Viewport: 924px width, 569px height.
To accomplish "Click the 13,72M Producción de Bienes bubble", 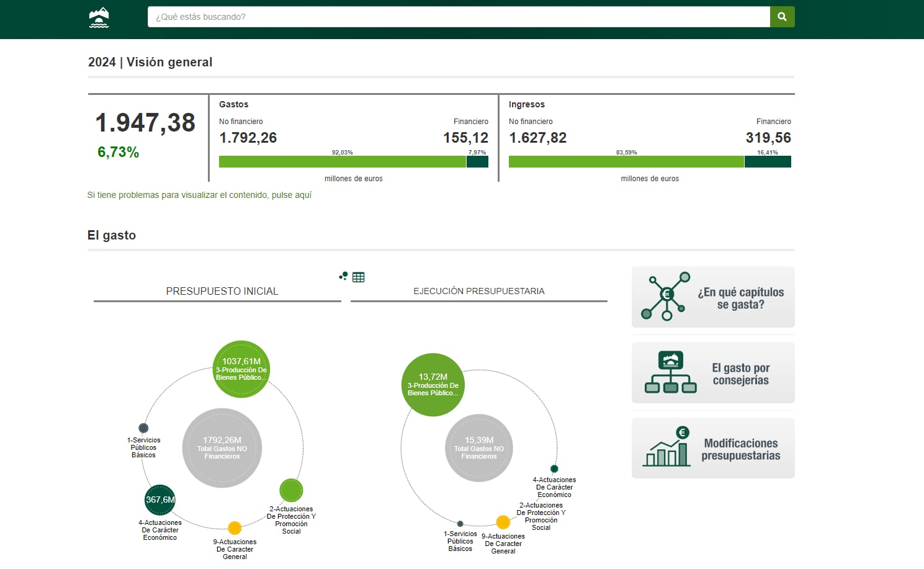I will (433, 385).
